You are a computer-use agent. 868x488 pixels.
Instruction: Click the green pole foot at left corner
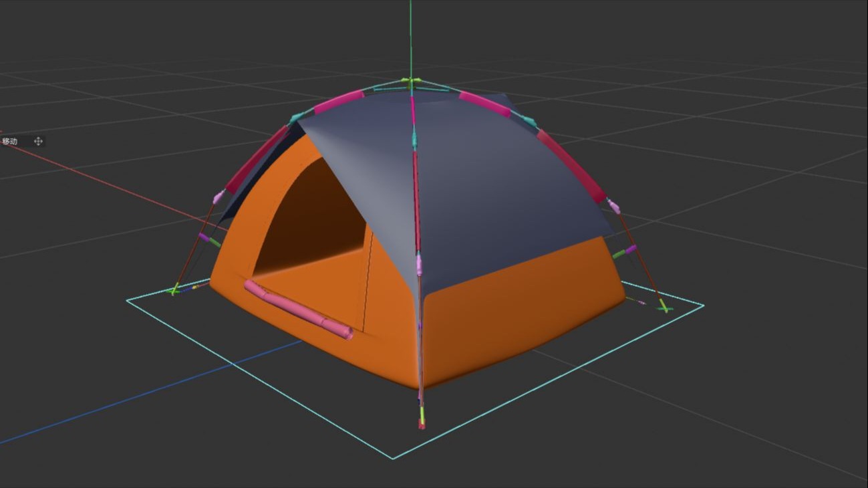pos(175,289)
